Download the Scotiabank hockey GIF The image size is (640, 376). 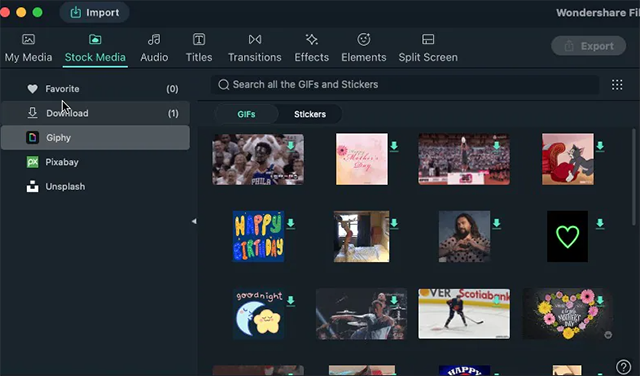tap(496, 301)
